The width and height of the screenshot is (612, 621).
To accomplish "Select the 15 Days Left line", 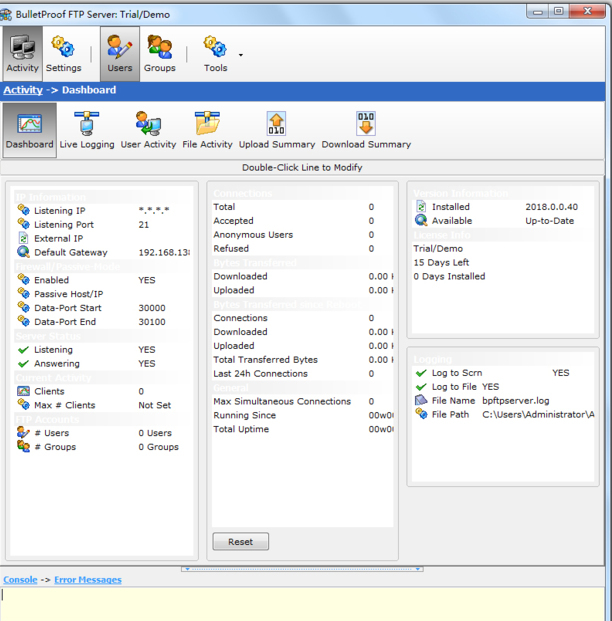I will point(441,262).
